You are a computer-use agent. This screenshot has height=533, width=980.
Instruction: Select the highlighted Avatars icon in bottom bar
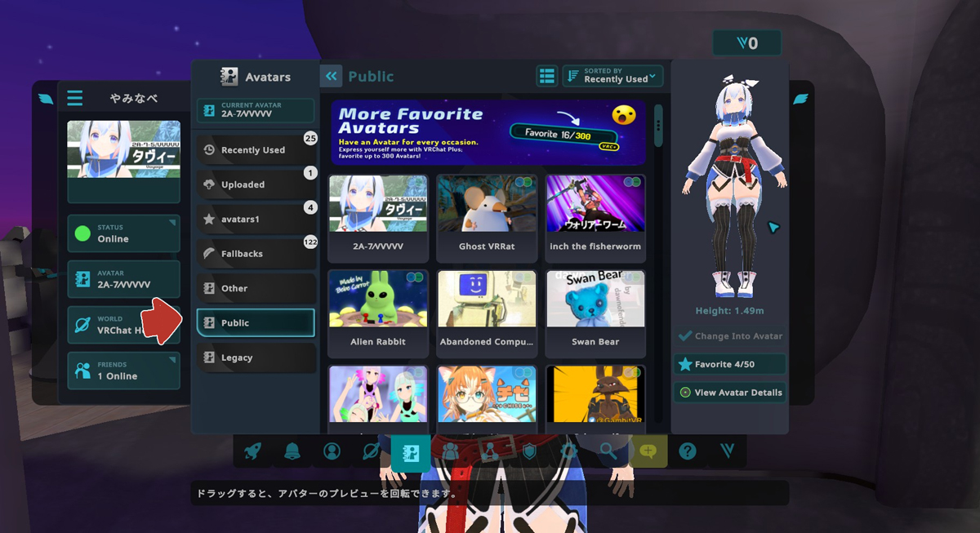tap(411, 452)
